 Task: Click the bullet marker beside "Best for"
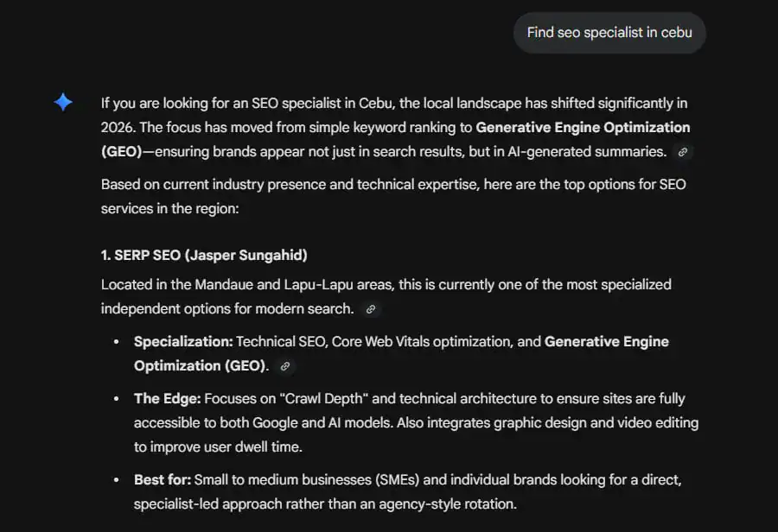tap(117, 480)
